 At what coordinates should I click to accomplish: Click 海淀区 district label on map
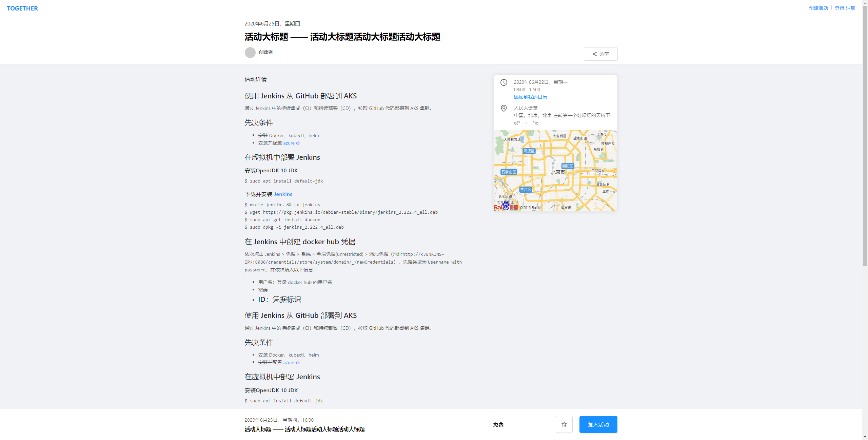pos(529,151)
